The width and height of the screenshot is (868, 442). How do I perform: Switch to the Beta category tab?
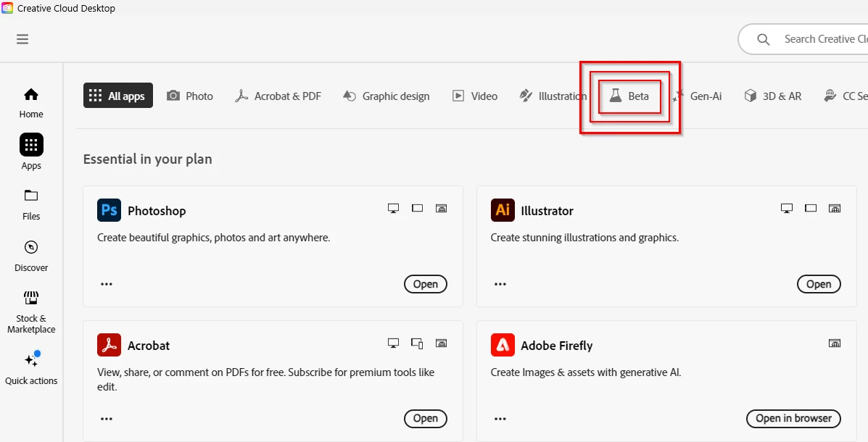(629, 96)
